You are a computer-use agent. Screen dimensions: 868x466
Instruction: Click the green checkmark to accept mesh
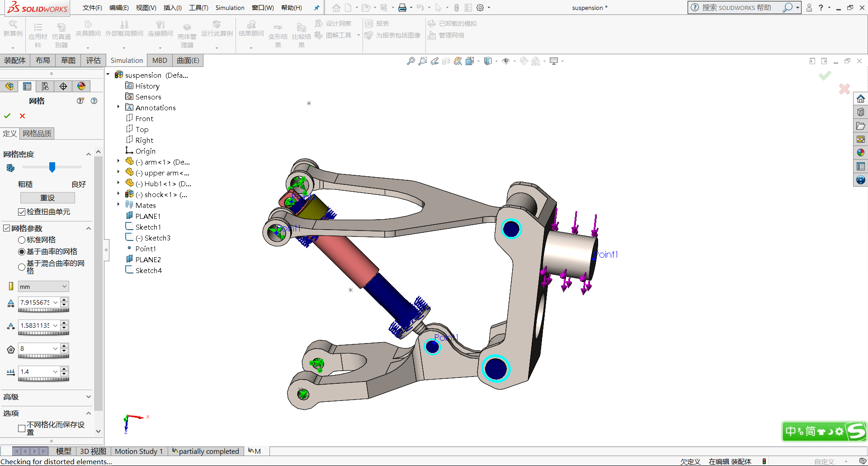point(7,116)
